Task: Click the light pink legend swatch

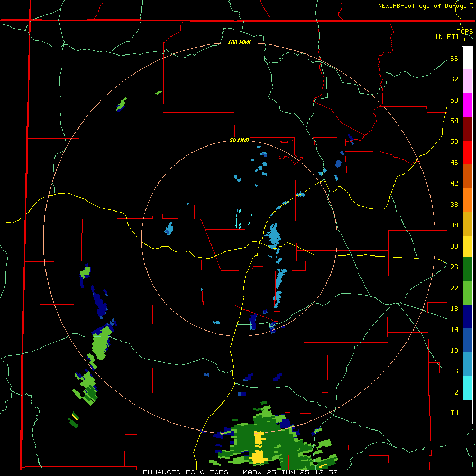Action: tap(467, 81)
